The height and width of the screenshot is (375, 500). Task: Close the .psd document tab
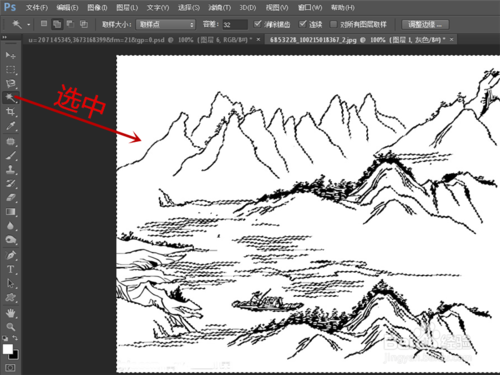click(258, 40)
